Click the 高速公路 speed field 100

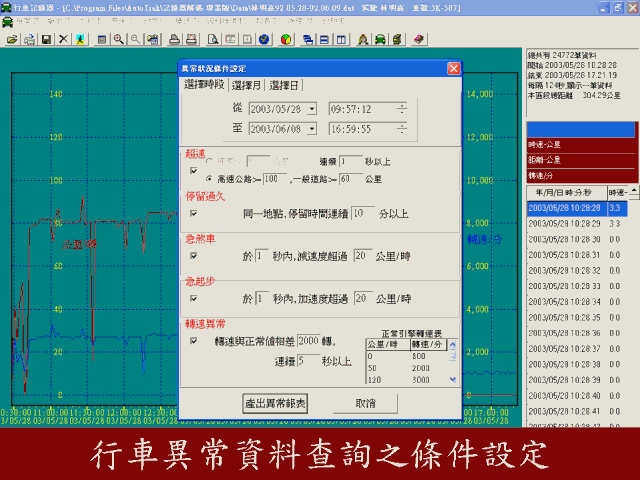coord(275,179)
